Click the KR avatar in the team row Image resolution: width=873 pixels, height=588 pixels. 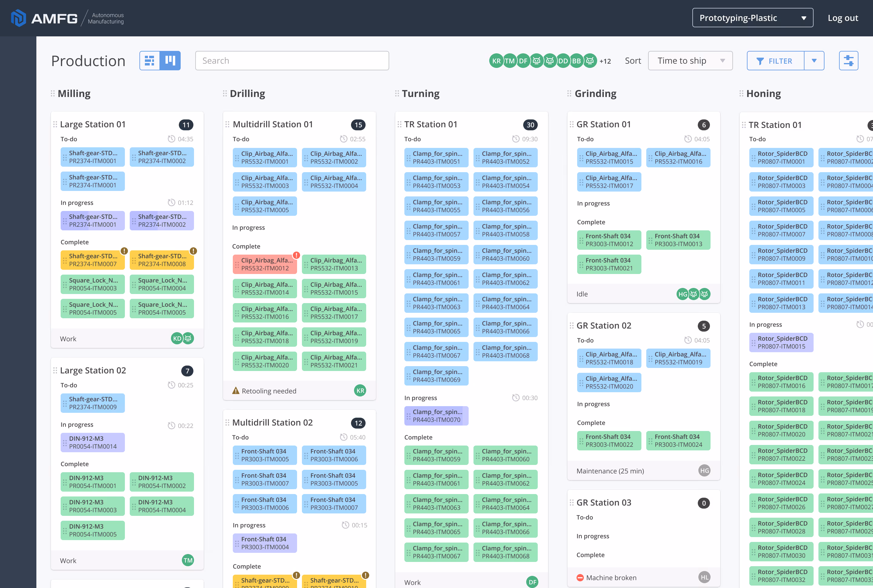pos(496,60)
